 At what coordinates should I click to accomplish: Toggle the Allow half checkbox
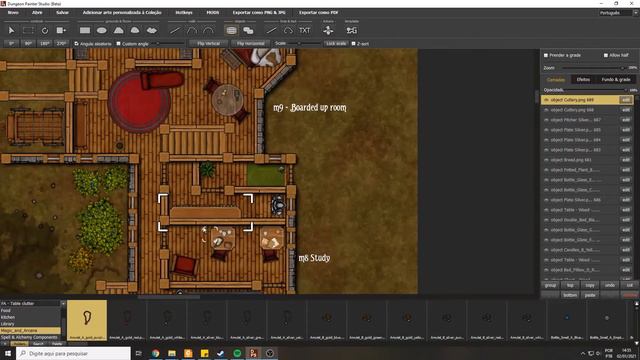pos(606,55)
